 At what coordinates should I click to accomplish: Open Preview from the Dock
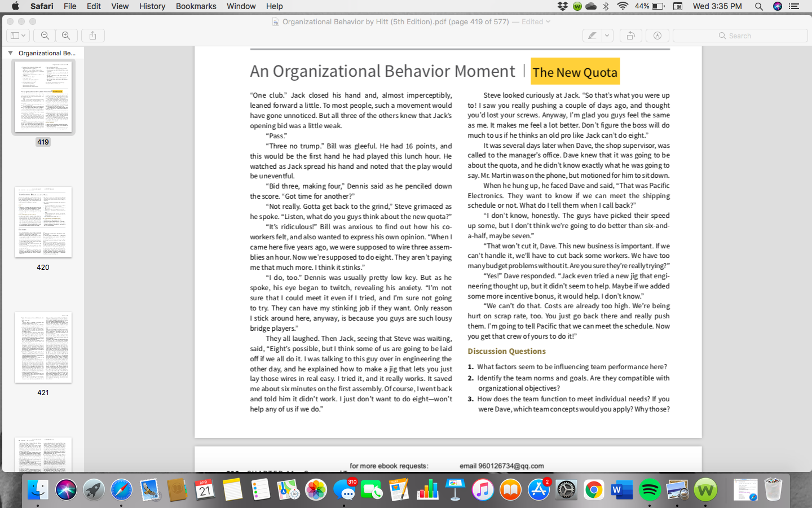pyautogui.click(x=677, y=489)
